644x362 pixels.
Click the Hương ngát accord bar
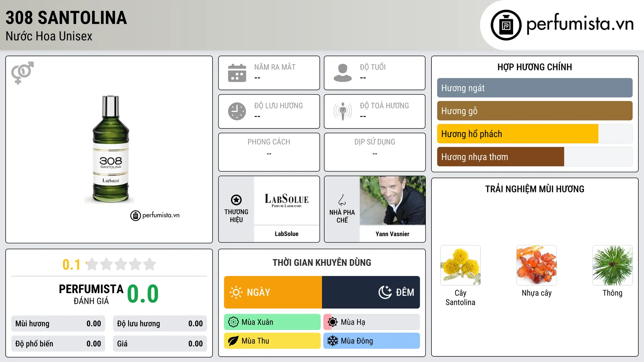coord(535,88)
